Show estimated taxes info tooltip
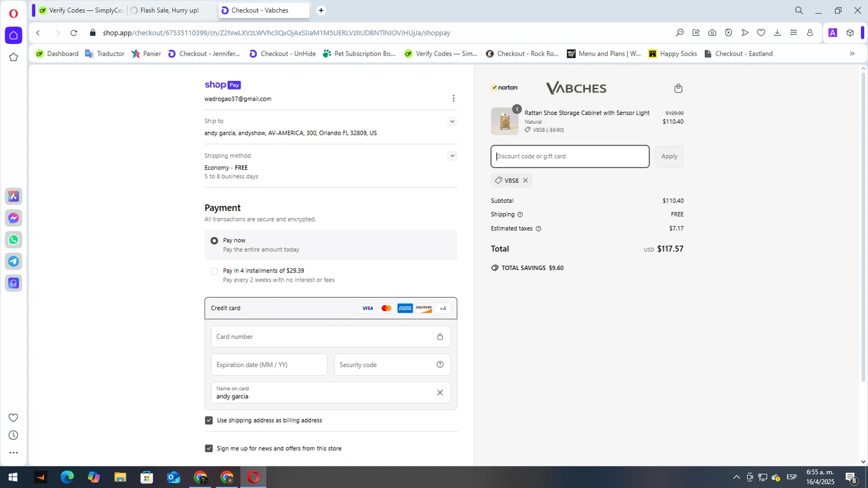The image size is (868, 488). (x=538, y=228)
